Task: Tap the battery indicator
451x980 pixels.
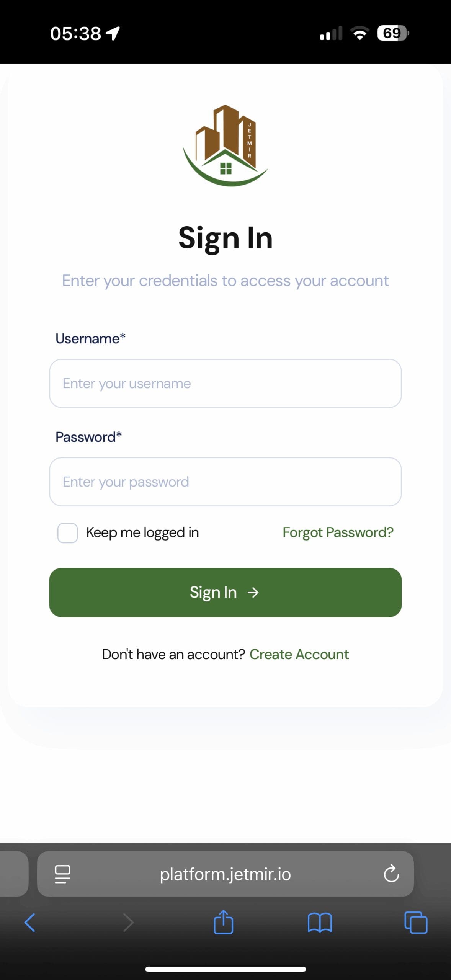Action: [x=393, y=33]
